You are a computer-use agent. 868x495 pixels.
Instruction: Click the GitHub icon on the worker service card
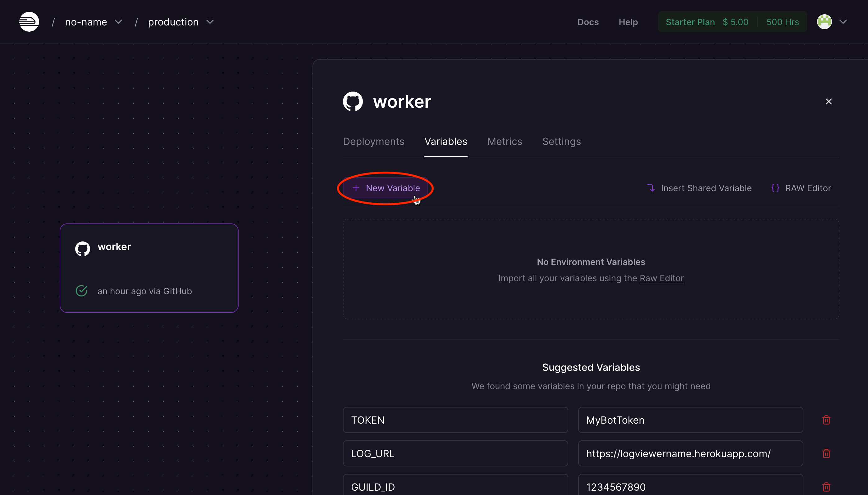(x=82, y=248)
